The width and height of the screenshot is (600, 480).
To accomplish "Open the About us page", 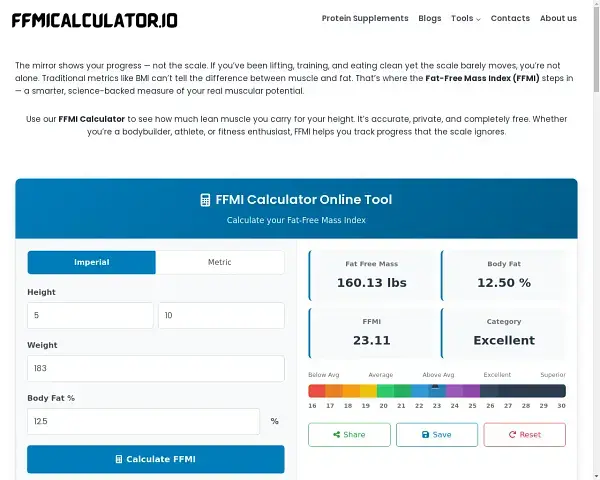I will click(558, 18).
